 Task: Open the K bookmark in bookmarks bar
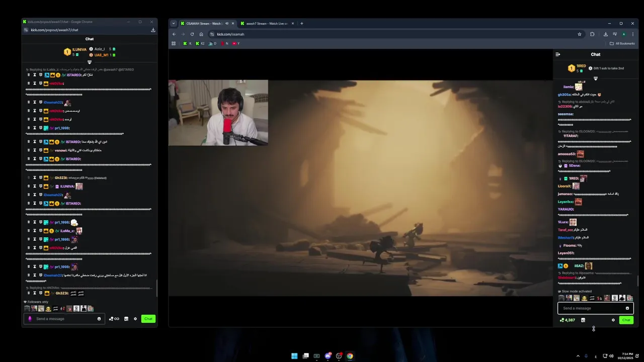pos(187,44)
